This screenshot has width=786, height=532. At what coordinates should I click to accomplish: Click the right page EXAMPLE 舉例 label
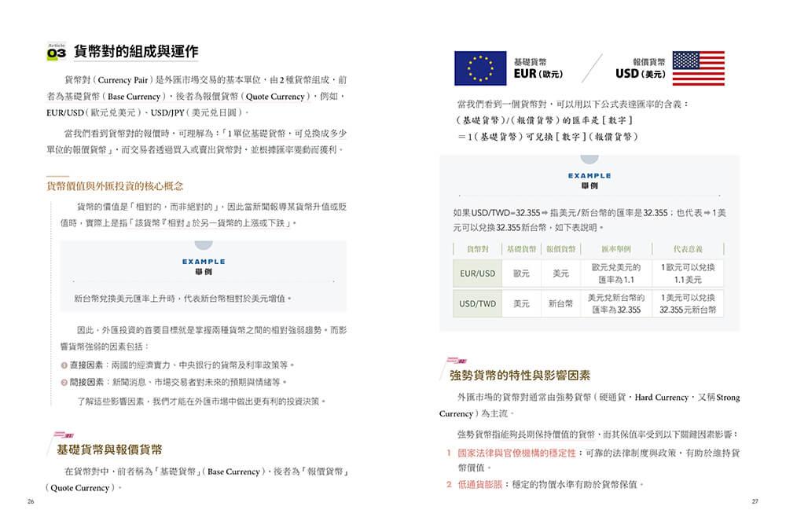589,180
